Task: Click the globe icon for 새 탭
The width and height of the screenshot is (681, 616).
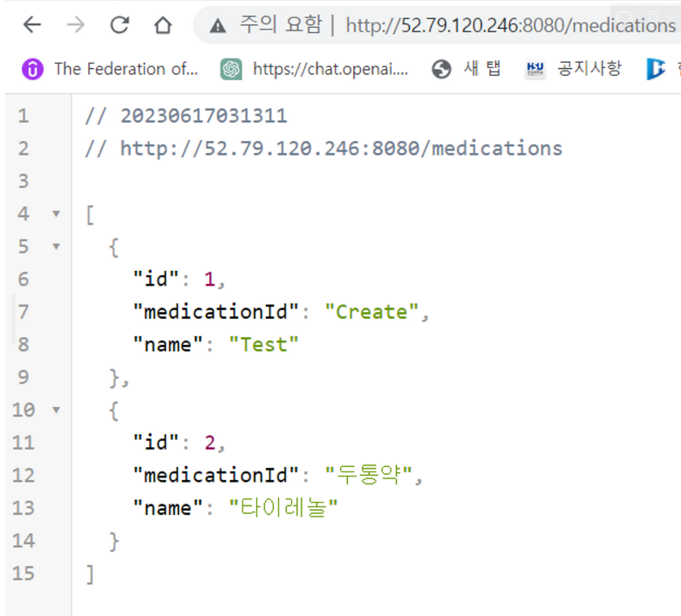Action: tap(442, 69)
